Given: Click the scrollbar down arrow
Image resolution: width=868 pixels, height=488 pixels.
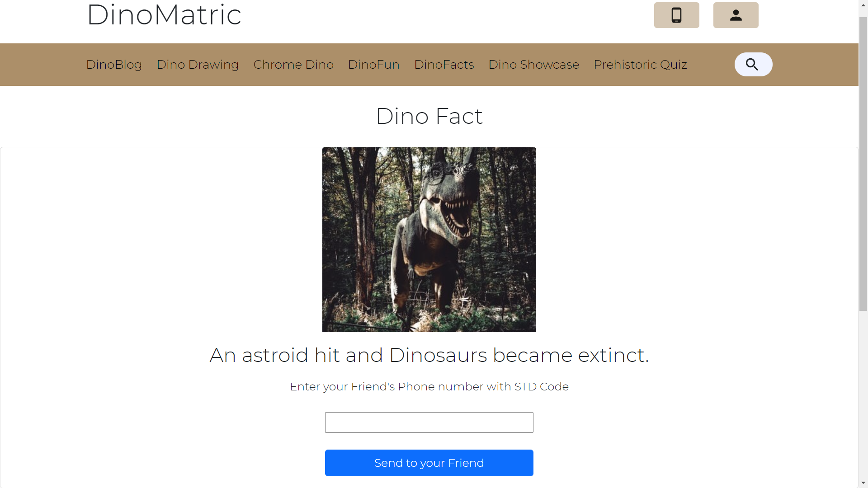Looking at the screenshot, I should coord(863,483).
